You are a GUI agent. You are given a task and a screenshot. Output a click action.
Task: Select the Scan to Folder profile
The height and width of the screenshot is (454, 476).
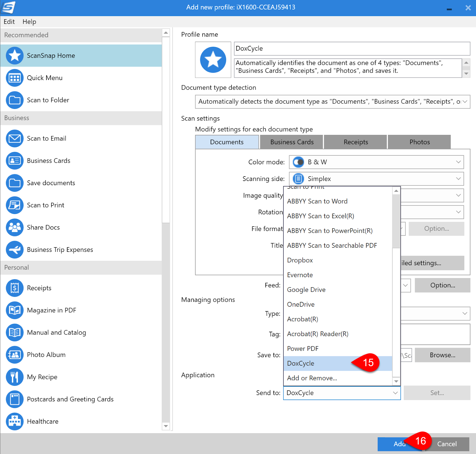click(14, 100)
